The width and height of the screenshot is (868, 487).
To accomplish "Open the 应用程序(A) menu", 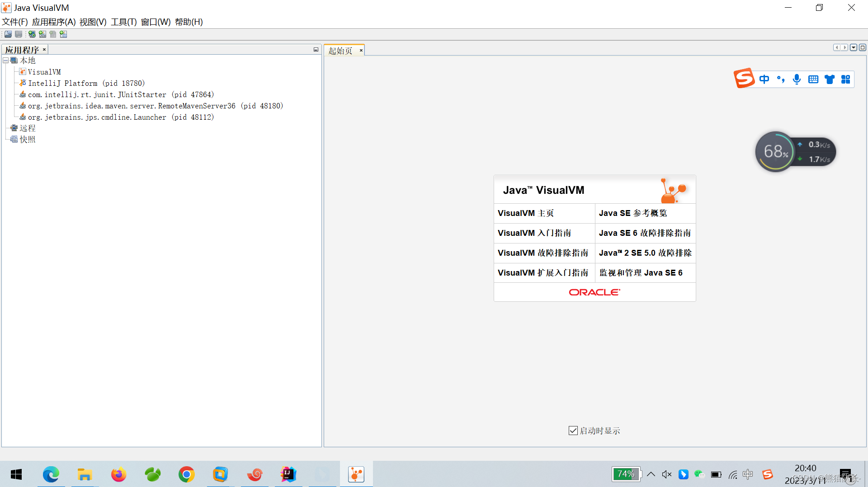I will tap(54, 22).
